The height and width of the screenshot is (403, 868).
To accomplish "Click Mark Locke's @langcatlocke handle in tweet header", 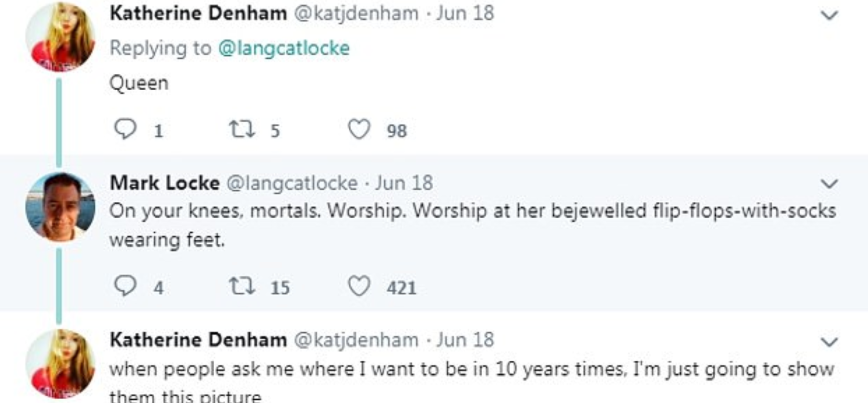I will [292, 183].
